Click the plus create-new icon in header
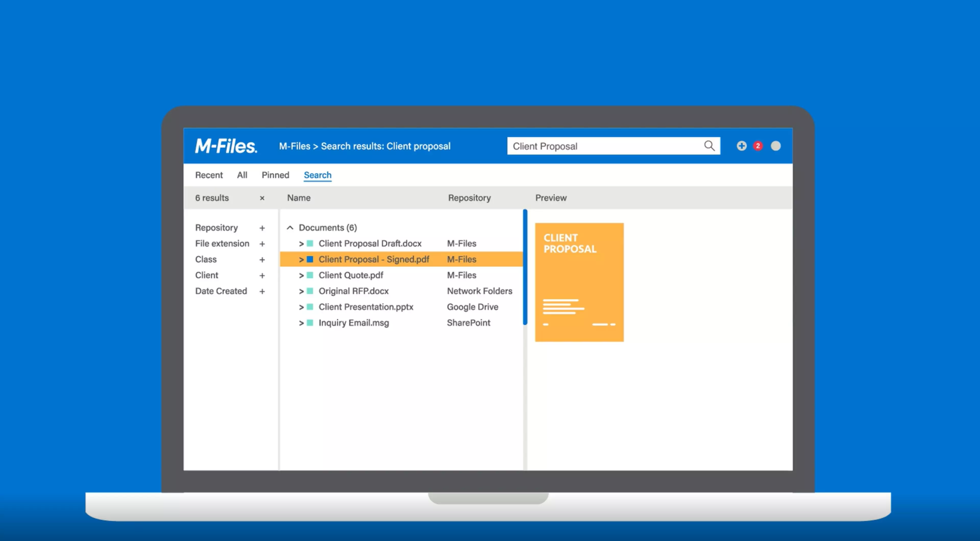This screenshot has width=980, height=541. coord(741,146)
